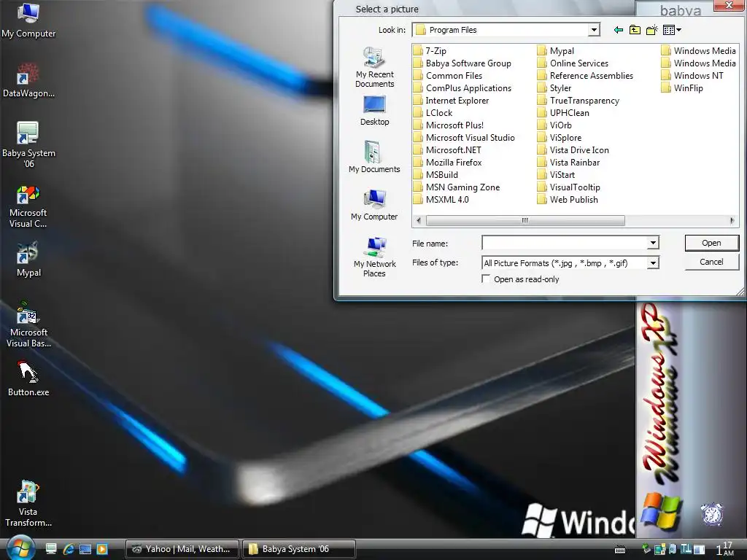Select the LClock folder
Viewport: 747px width, 560px height.
(x=433, y=113)
